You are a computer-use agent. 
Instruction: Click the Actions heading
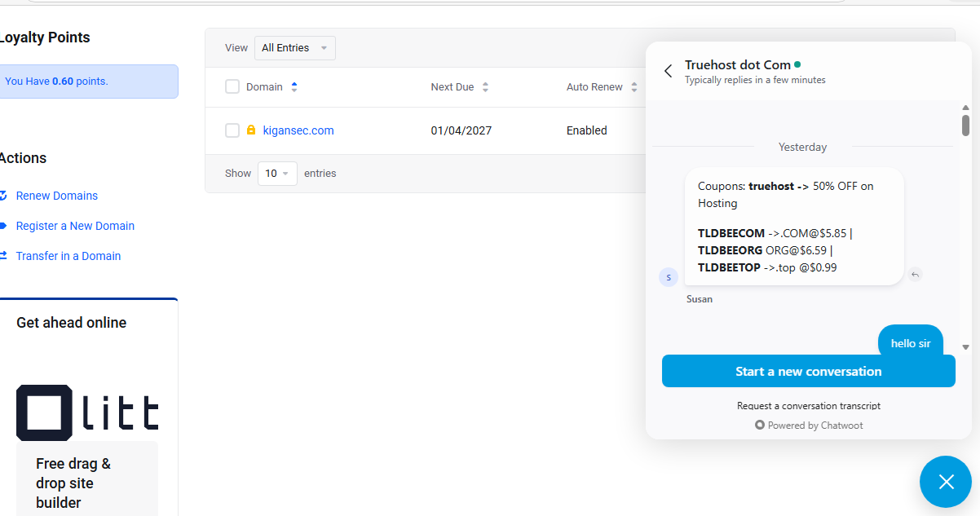23,158
